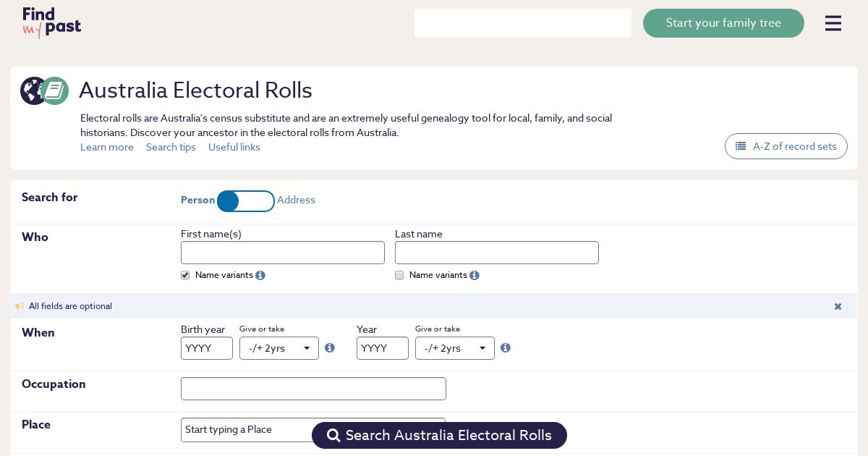Click the info icon beside last name variants
The height and width of the screenshot is (456, 868).
pos(475,276)
